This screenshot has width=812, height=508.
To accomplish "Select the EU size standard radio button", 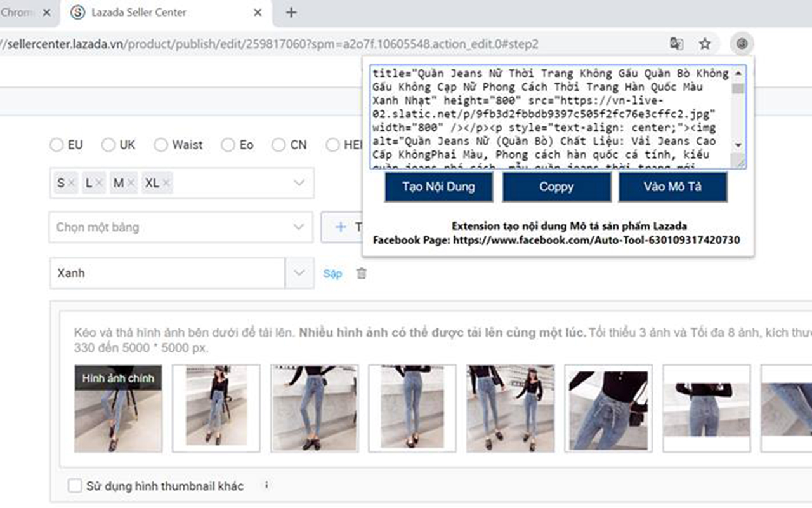I will [56, 145].
